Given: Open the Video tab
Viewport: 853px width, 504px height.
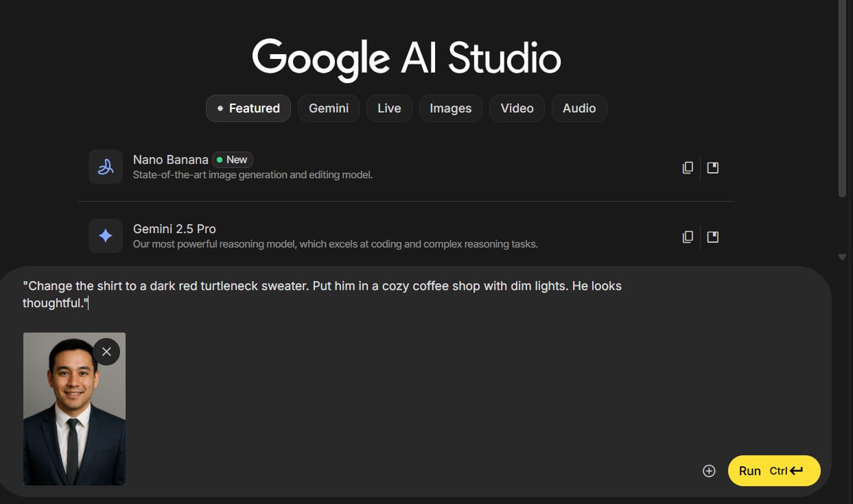Looking at the screenshot, I should point(517,108).
